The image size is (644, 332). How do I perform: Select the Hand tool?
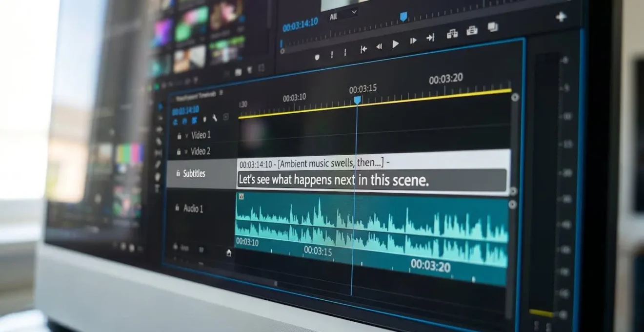tap(157, 176)
